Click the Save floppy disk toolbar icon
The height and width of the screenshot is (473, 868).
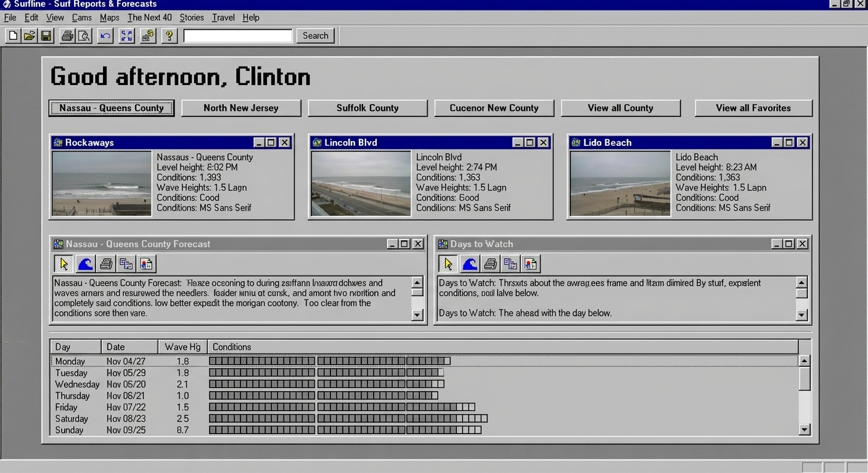point(46,36)
